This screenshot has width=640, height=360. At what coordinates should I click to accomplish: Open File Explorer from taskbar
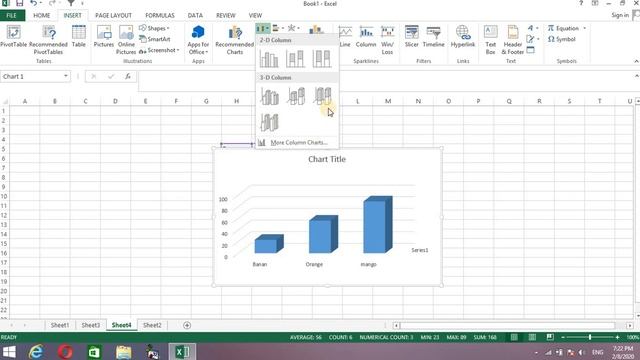[x=123, y=352]
